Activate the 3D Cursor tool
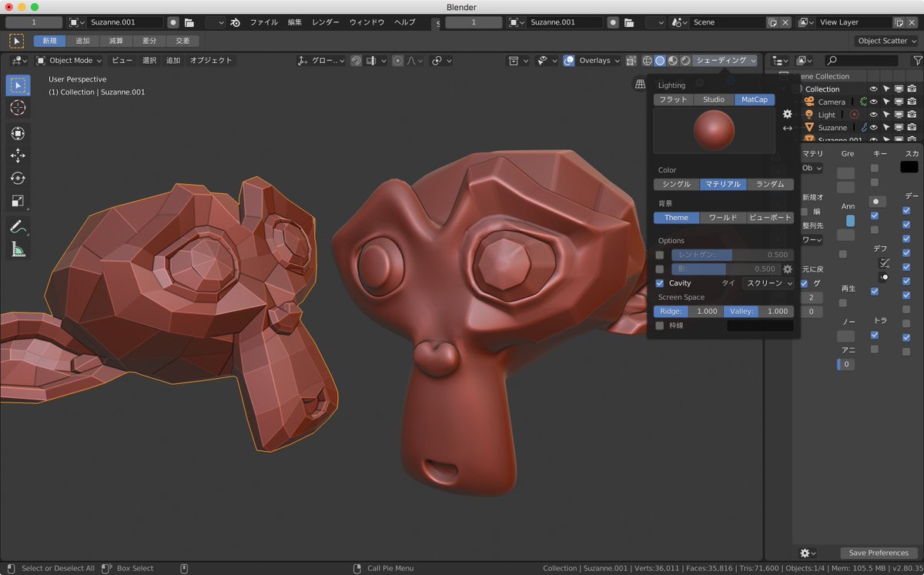Image resolution: width=924 pixels, height=575 pixels. point(18,108)
